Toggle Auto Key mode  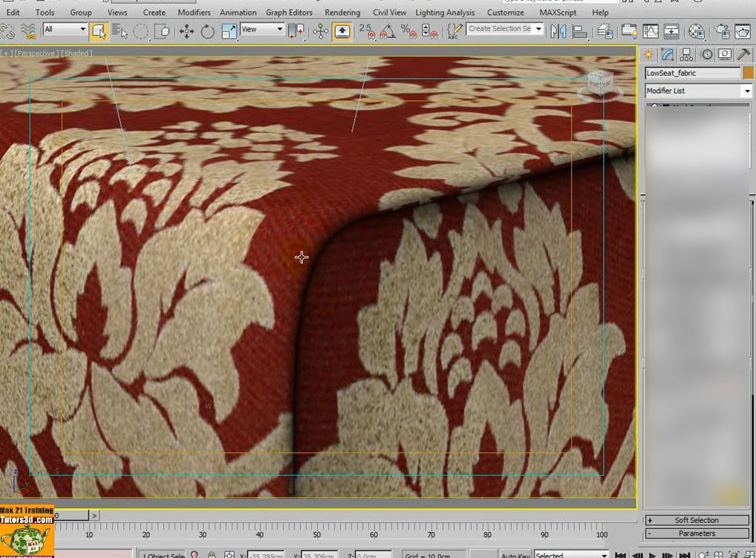[515, 555]
